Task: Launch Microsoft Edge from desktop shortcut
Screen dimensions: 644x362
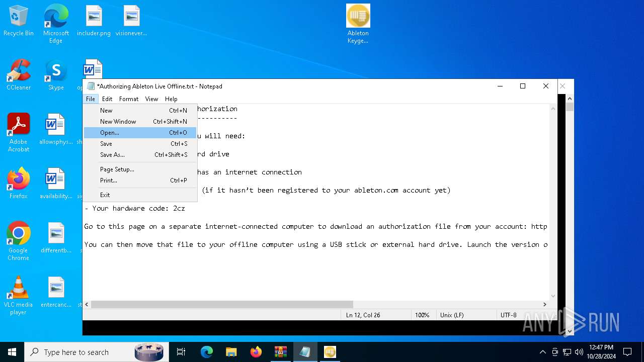Action: (56, 24)
